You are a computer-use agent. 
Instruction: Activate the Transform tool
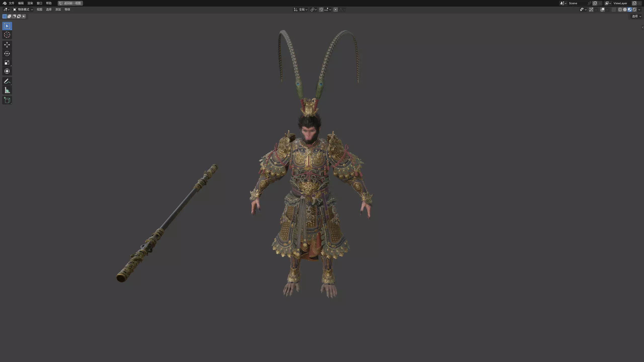pyautogui.click(x=7, y=71)
